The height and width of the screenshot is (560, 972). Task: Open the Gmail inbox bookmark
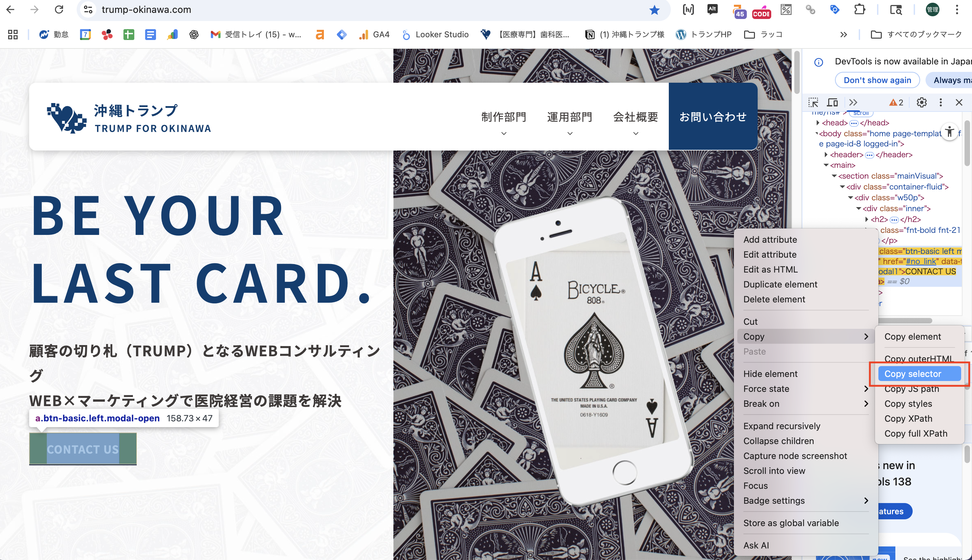click(x=255, y=35)
